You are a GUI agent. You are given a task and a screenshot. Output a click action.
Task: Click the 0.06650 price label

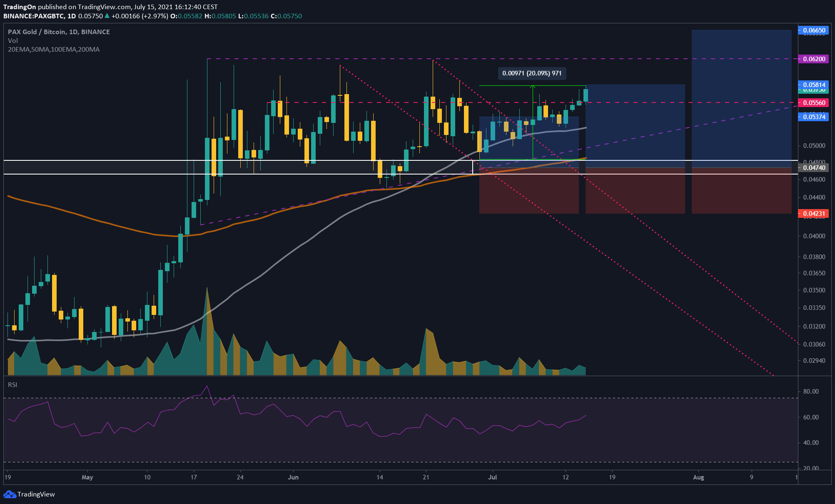coord(813,30)
